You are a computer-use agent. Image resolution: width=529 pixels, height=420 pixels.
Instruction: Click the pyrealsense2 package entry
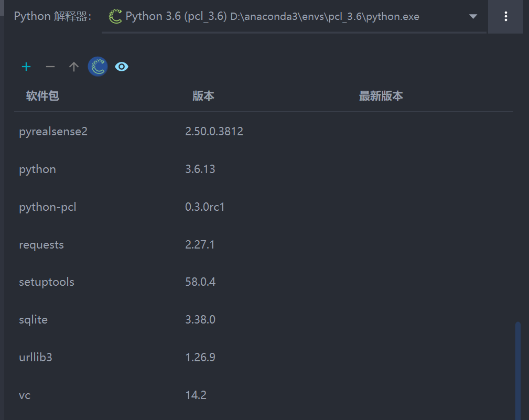(x=53, y=131)
